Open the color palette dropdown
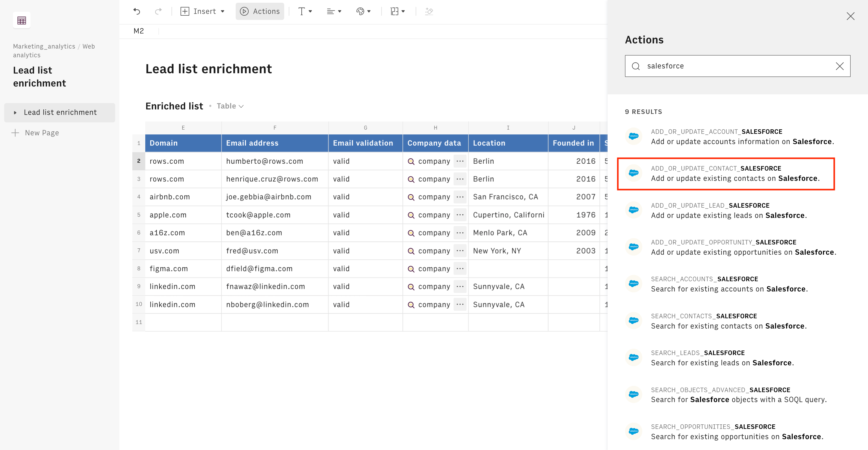This screenshot has height=450, width=868. [x=363, y=11]
